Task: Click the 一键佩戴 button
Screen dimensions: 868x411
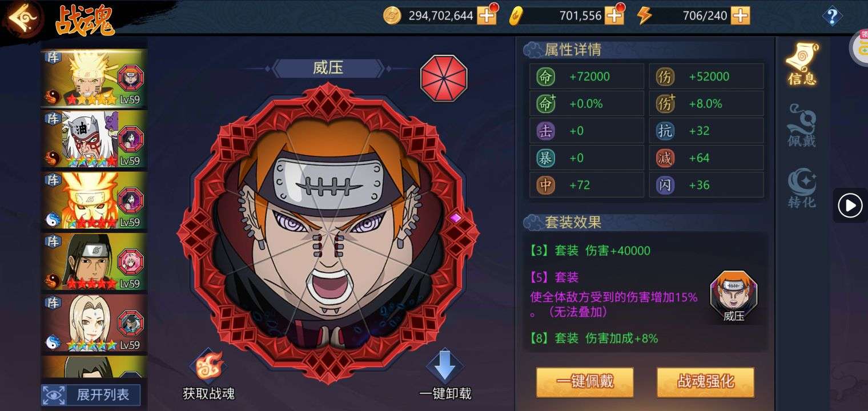Action: coord(585,382)
